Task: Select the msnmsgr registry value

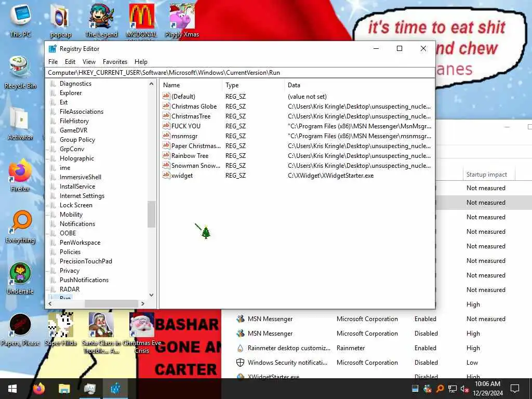Action: pyautogui.click(x=184, y=136)
